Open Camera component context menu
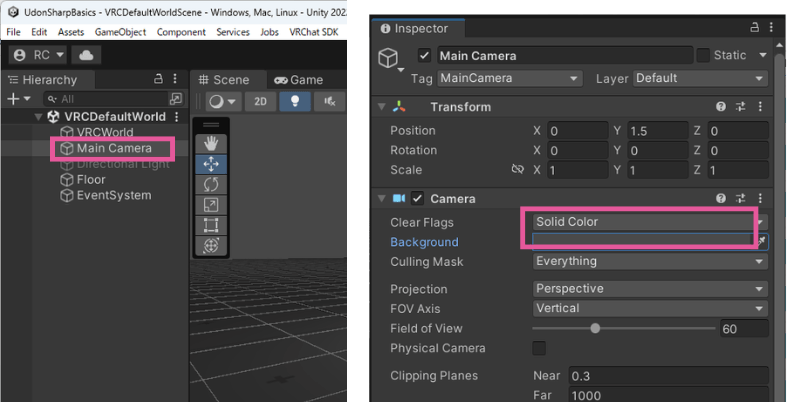 (760, 198)
